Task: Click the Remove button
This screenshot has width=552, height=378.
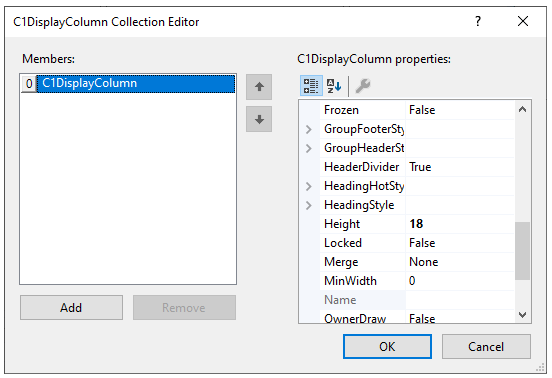Action: (184, 308)
